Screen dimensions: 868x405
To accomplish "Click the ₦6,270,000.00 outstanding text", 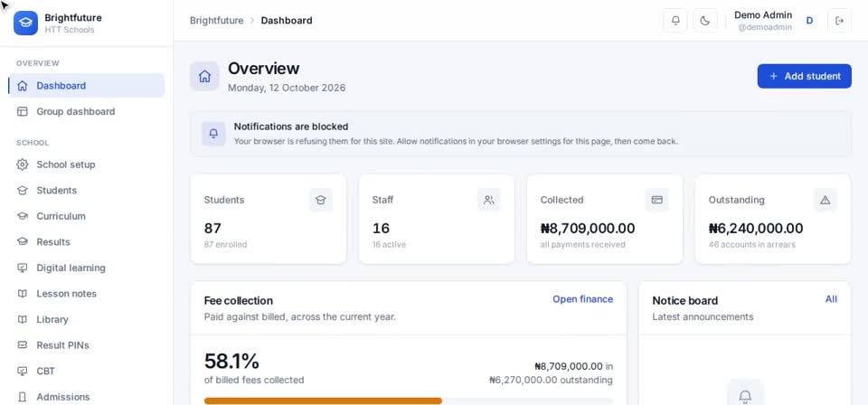I will [x=551, y=380].
